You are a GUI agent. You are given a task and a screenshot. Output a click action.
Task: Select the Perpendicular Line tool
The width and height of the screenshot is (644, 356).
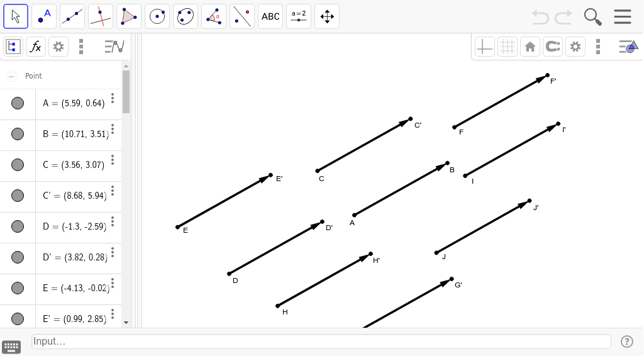pyautogui.click(x=101, y=16)
